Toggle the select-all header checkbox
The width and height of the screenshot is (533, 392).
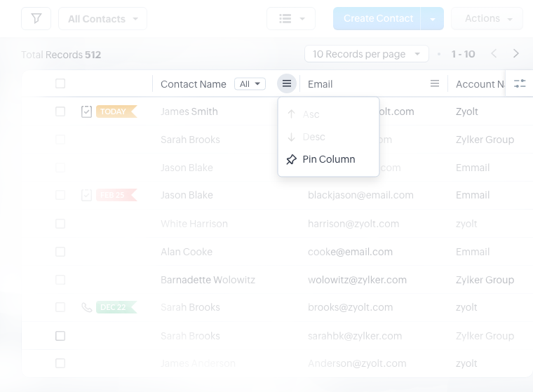point(60,84)
